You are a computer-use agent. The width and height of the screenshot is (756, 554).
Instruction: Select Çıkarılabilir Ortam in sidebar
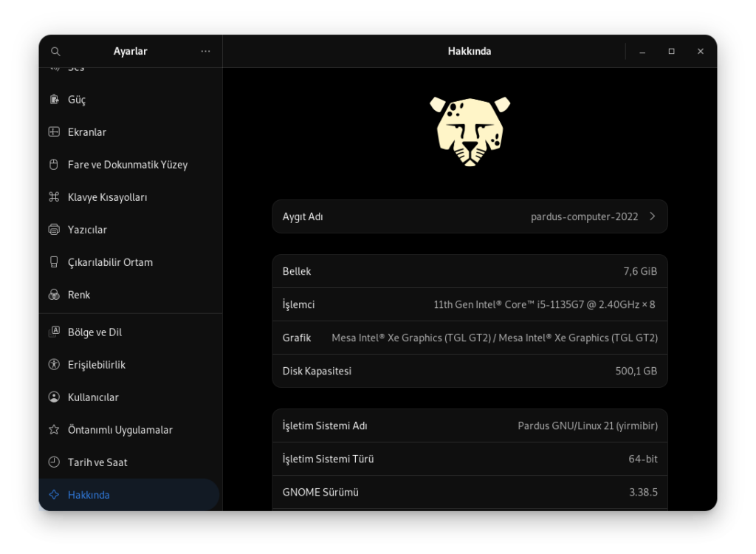(x=131, y=262)
